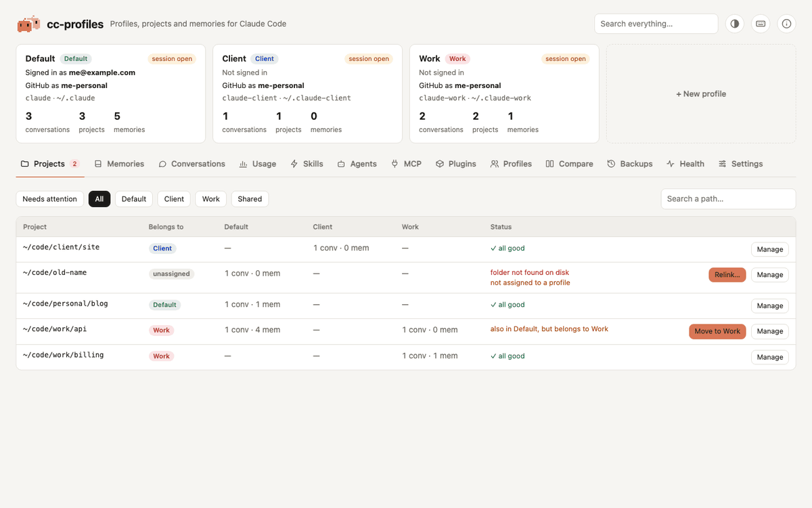This screenshot has width=812, height=508.
Task: Click the Conversations speech bubble icon
Action: (162, 164)
